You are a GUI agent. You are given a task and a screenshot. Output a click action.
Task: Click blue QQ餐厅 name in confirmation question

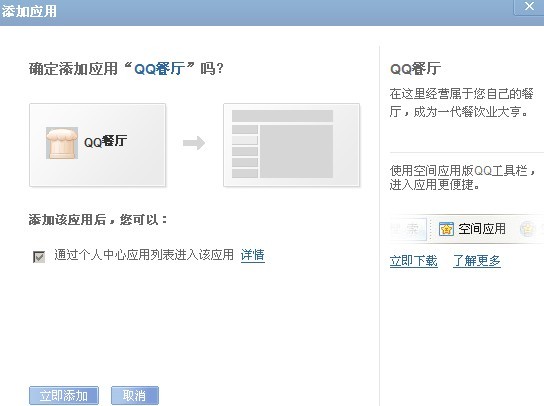coord(159,69)
